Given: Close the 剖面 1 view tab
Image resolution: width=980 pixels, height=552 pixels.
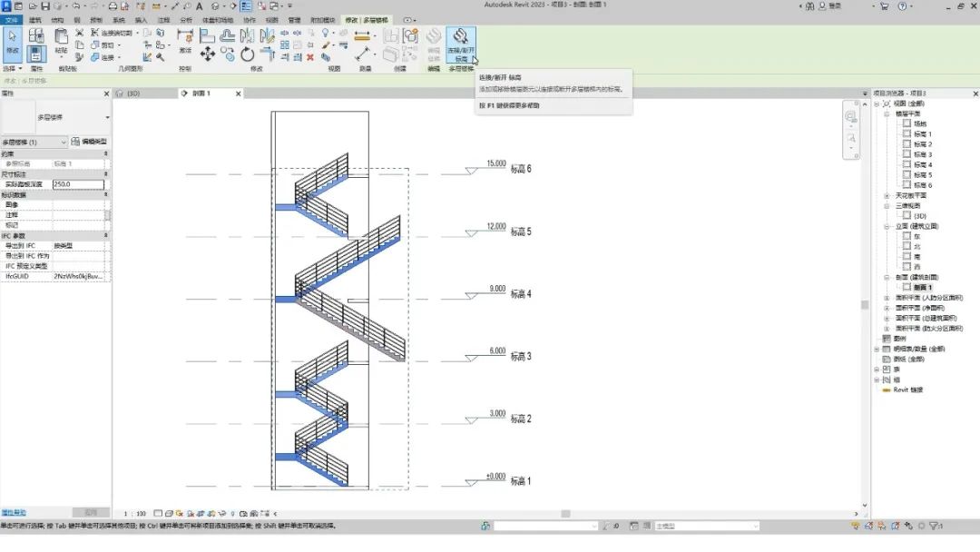Looking at the screenshot, I should click(x=239, y=94).
